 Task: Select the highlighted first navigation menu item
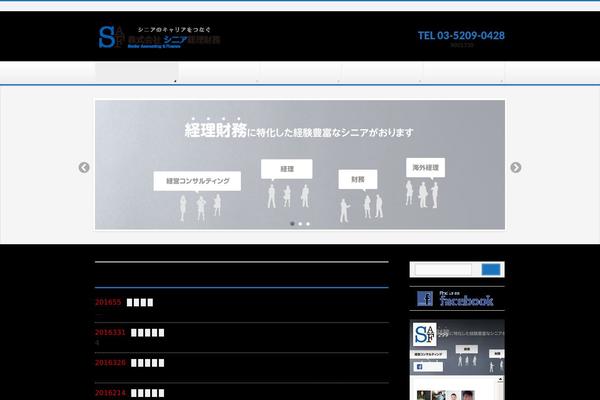(x=137, y=73)
